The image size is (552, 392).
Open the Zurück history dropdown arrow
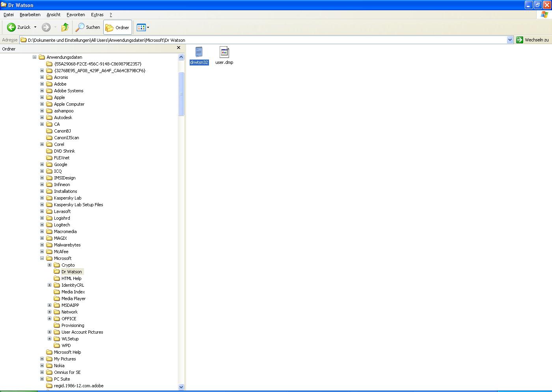(x=35, y=27)
